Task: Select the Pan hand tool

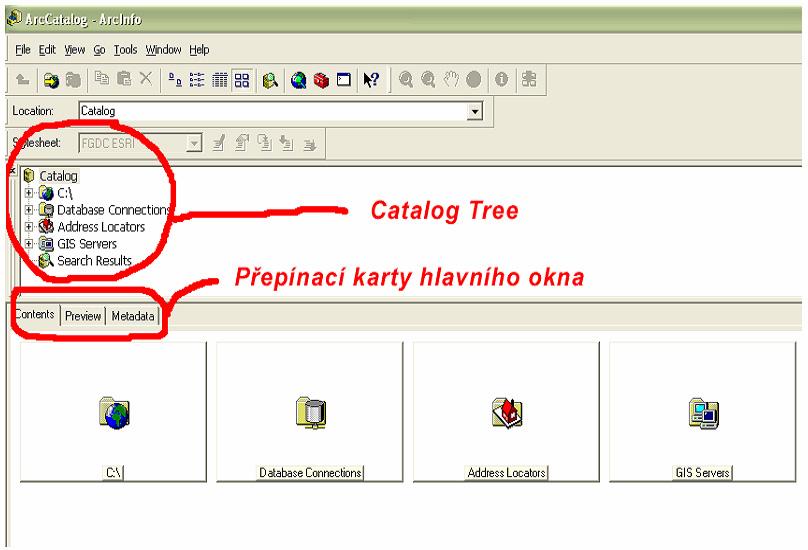Action: 451,80
